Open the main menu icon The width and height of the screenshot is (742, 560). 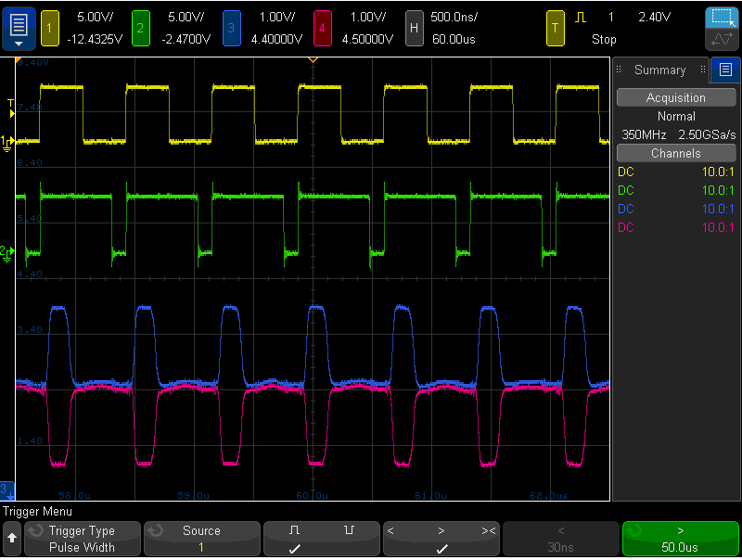pos(19,29)
